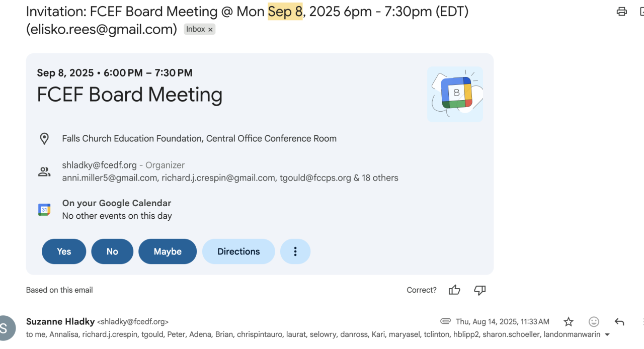
Task: Star this email from Suzanne Hladky
Action: tap(569, 322)
